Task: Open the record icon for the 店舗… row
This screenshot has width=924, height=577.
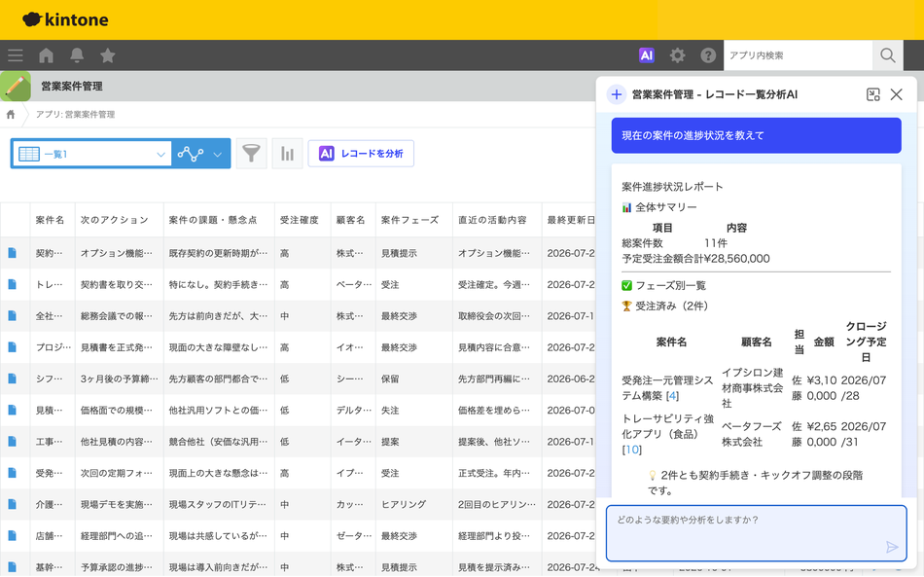Action: pos(12,536)
